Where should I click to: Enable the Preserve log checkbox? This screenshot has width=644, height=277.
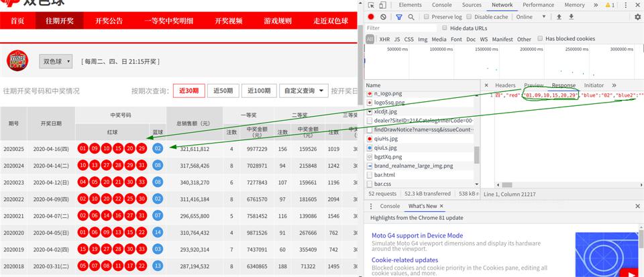[x=427, y=17]
